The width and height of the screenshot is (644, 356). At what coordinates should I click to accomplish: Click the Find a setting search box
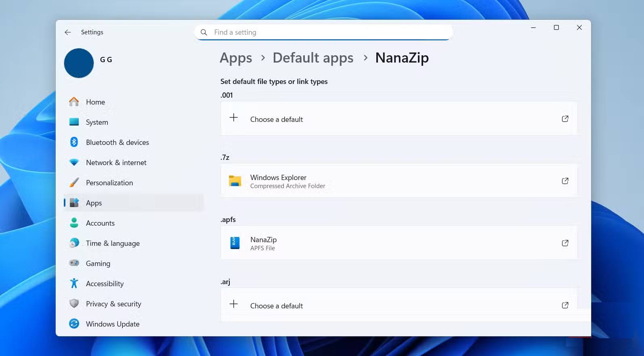[x=323, y=32]
